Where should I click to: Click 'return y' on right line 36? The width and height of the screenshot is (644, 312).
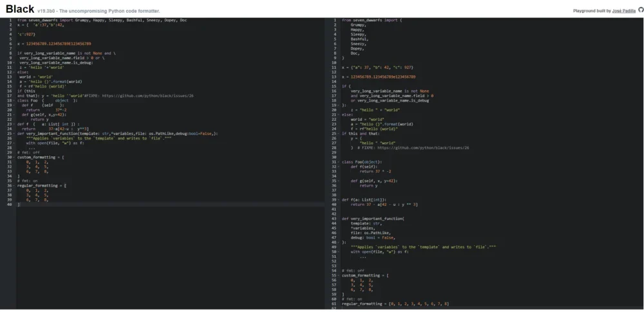(369, 185)
